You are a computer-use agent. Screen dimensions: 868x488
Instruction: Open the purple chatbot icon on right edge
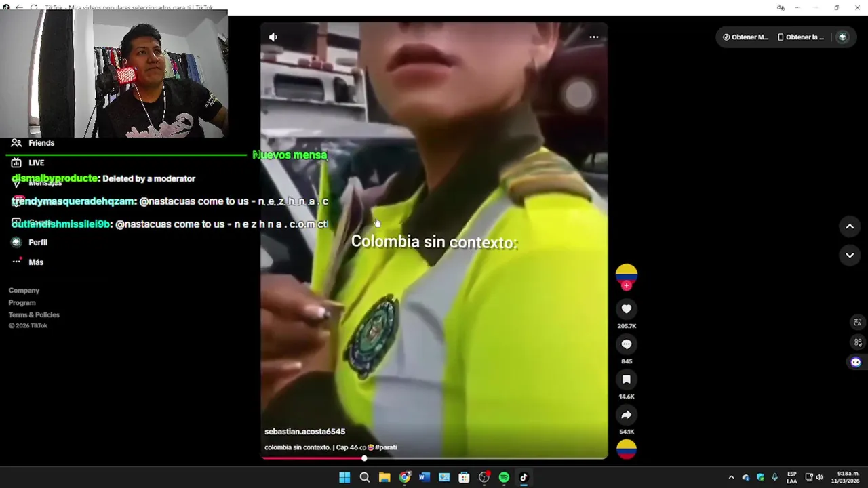(856, 362)
